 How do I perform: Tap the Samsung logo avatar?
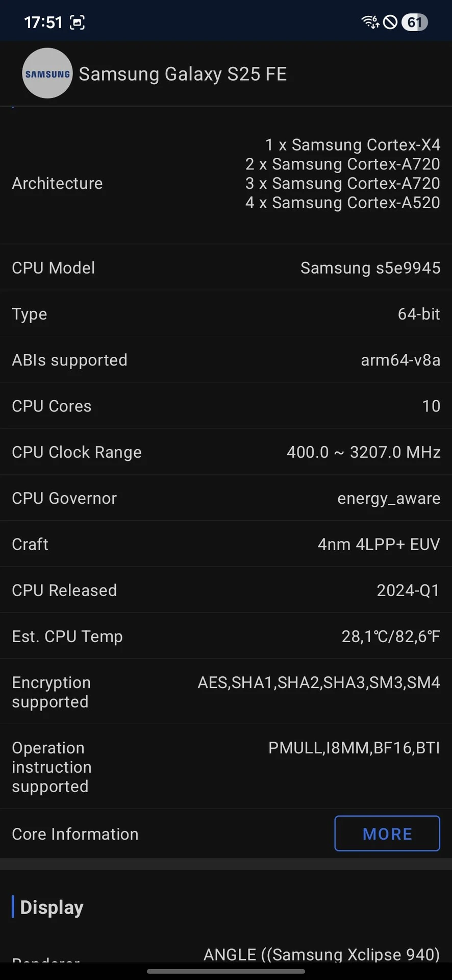click(47, 73)
